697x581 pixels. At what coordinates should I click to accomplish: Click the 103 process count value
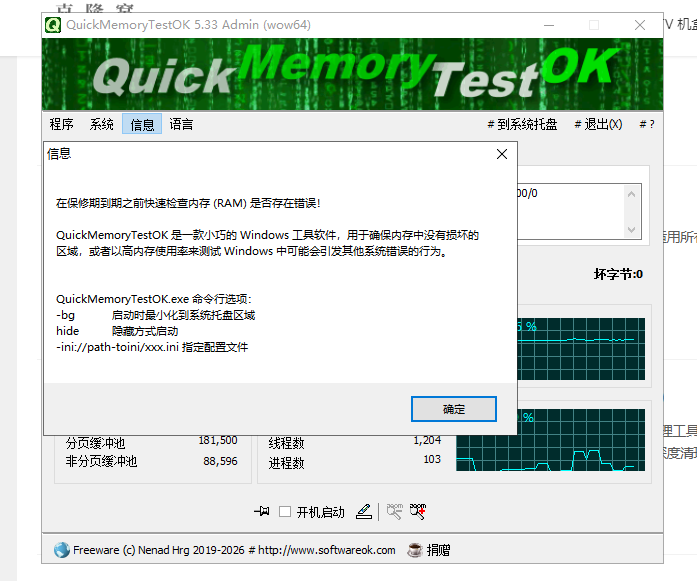coord(432,459)
